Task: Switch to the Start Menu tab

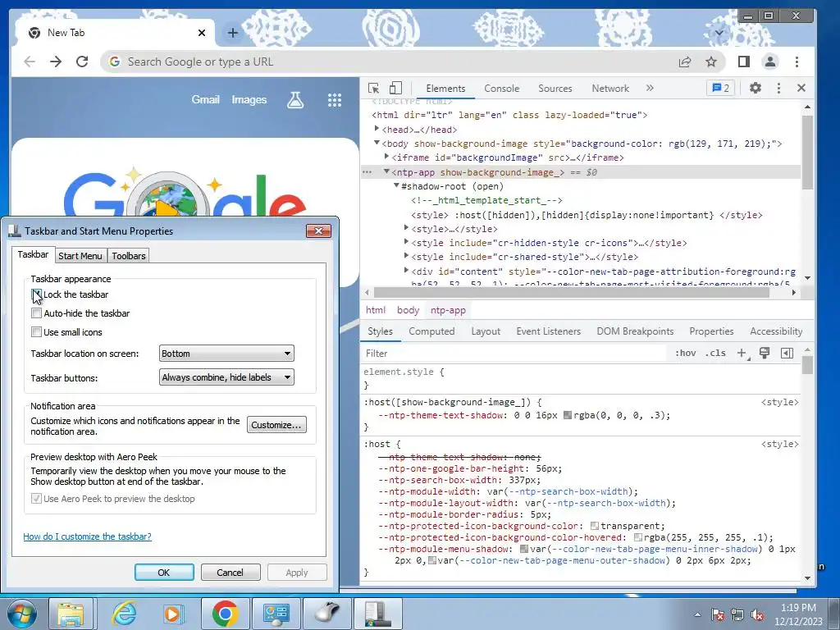Action: [x=80, y=256]
